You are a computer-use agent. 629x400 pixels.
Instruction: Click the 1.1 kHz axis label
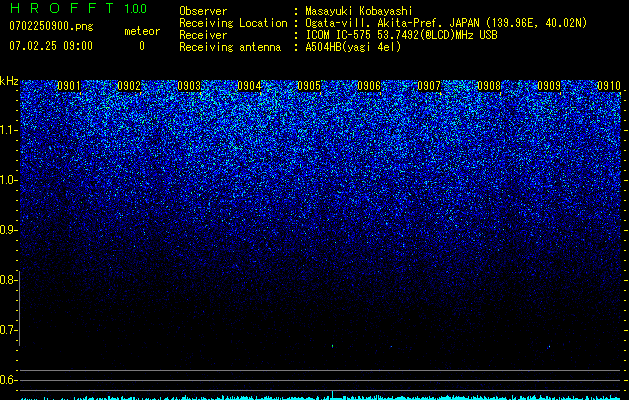(8, 130)
